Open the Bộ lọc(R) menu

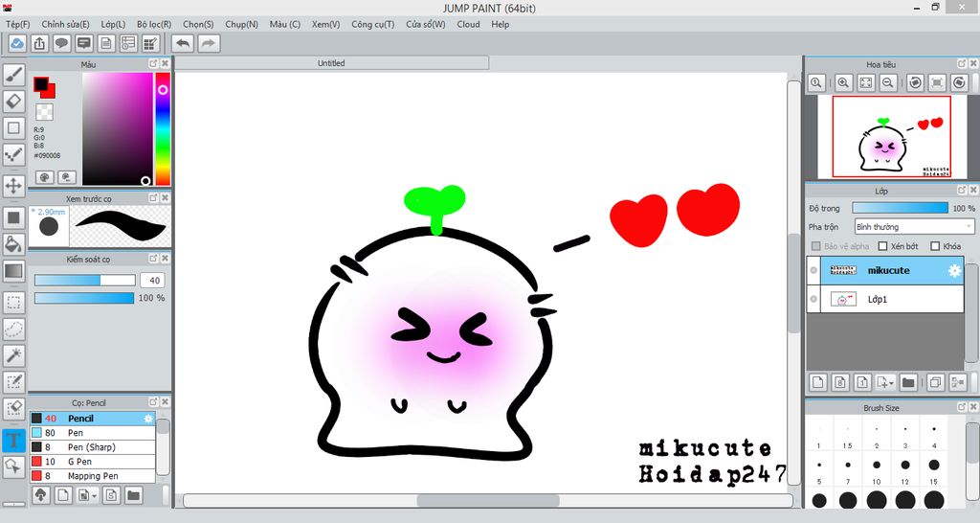click(x=154, y=24)
